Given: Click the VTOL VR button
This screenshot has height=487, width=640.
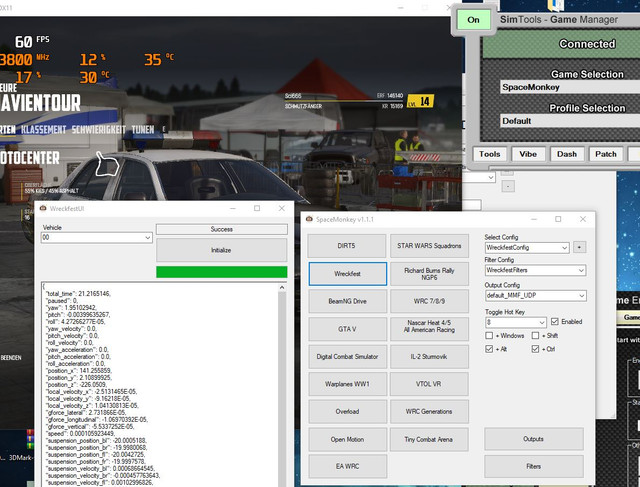Looking at the screenshot, I should click(429, 384).
